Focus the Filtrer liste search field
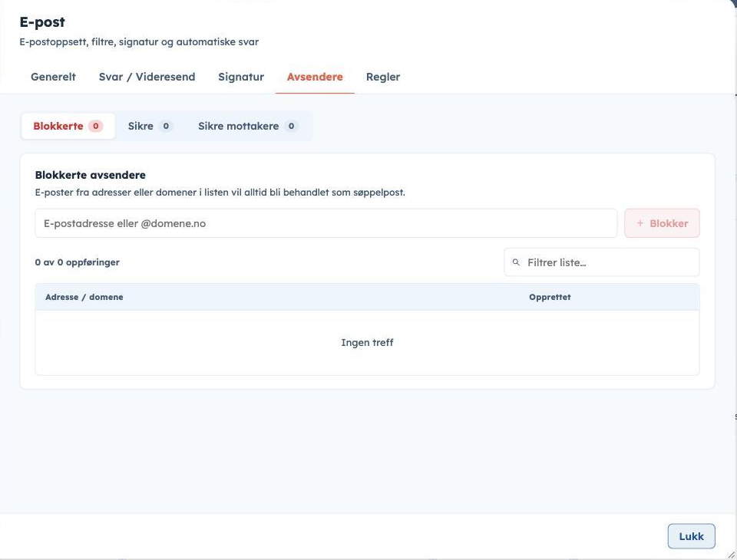 coord(602,262)
